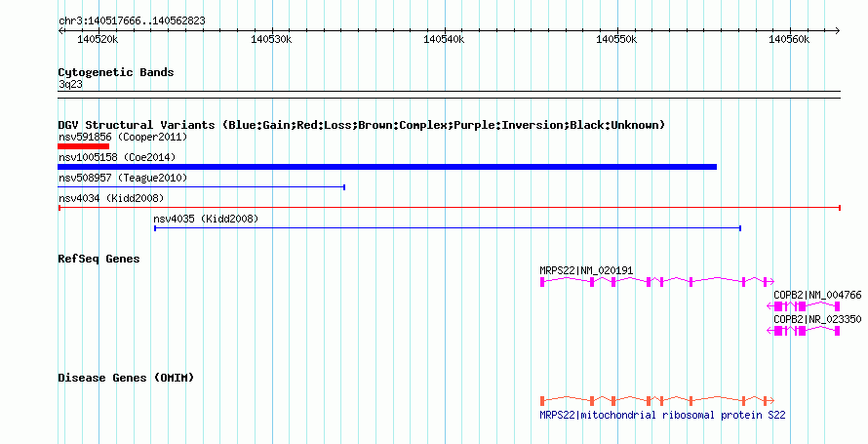Screen dimensions: 868x444
Task: Open the nsv4034 (Kidd2008) variant label
Action: click(111, 198)
